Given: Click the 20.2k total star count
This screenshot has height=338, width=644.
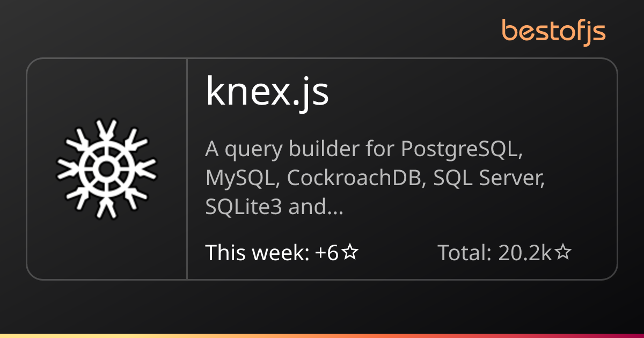Looking at the screenshot, I should (x=524, y=253).
